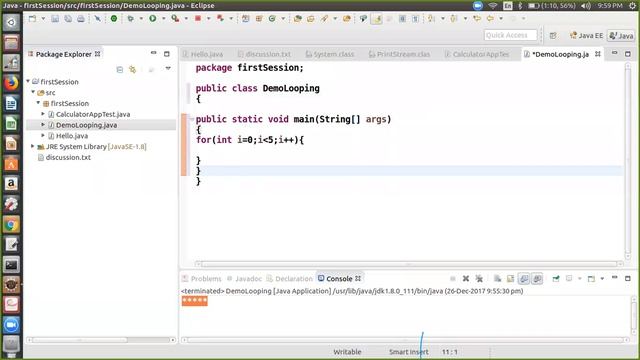Viewport: 640px width, 360px height.
Task: Collapse the src folder tree node
Action: coord(33,92)
